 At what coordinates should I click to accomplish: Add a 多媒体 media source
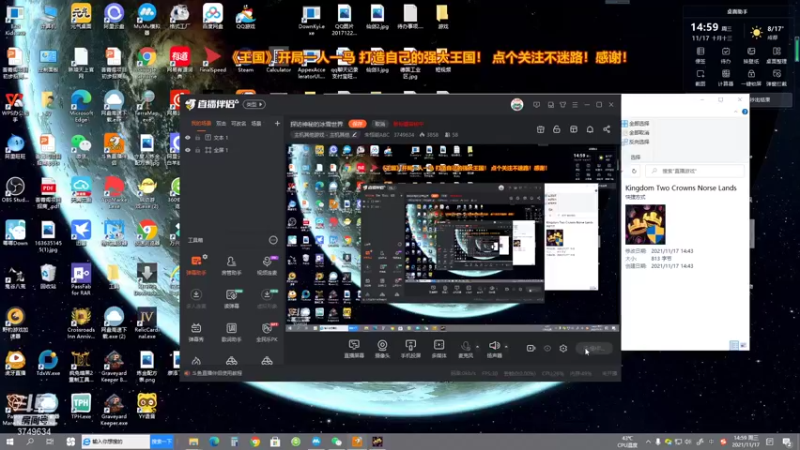click(439, 349)
